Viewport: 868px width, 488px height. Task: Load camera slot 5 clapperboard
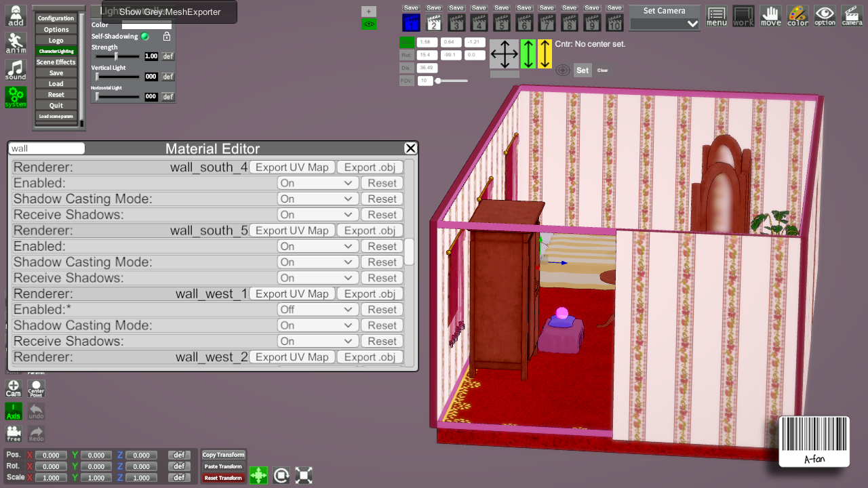502,22
